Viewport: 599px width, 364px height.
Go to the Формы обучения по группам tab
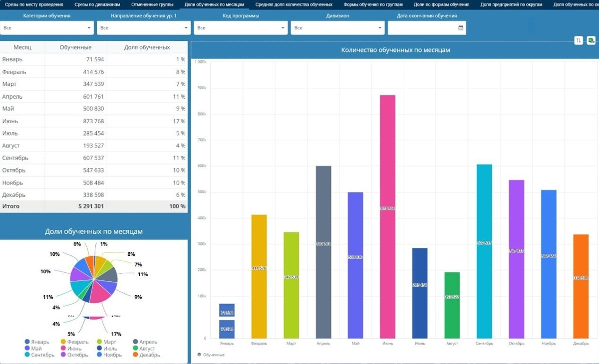[x=373, y=4]
